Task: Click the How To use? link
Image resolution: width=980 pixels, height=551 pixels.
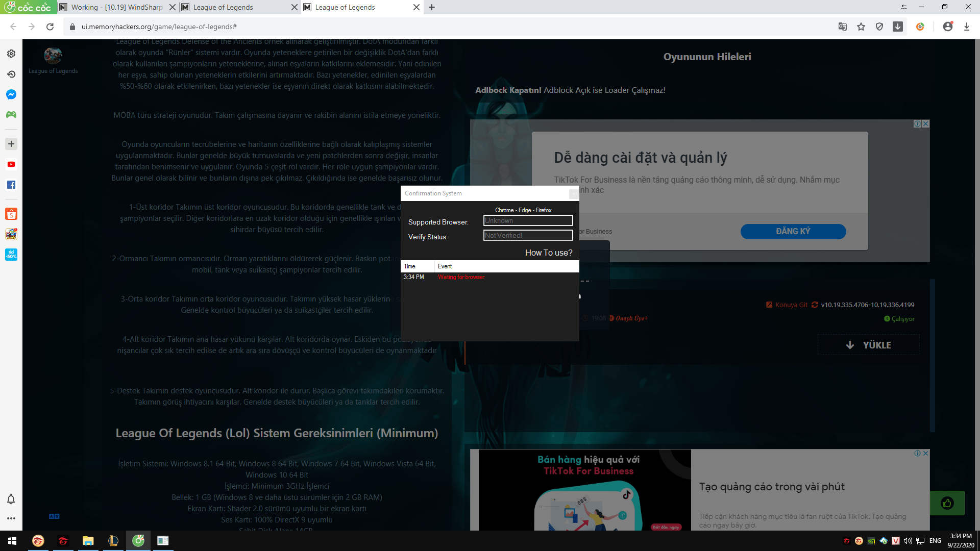Action: pos(549,253)
